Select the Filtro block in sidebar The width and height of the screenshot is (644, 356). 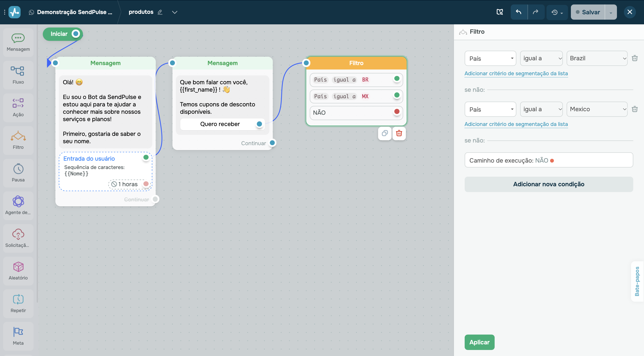pos(18,140)
